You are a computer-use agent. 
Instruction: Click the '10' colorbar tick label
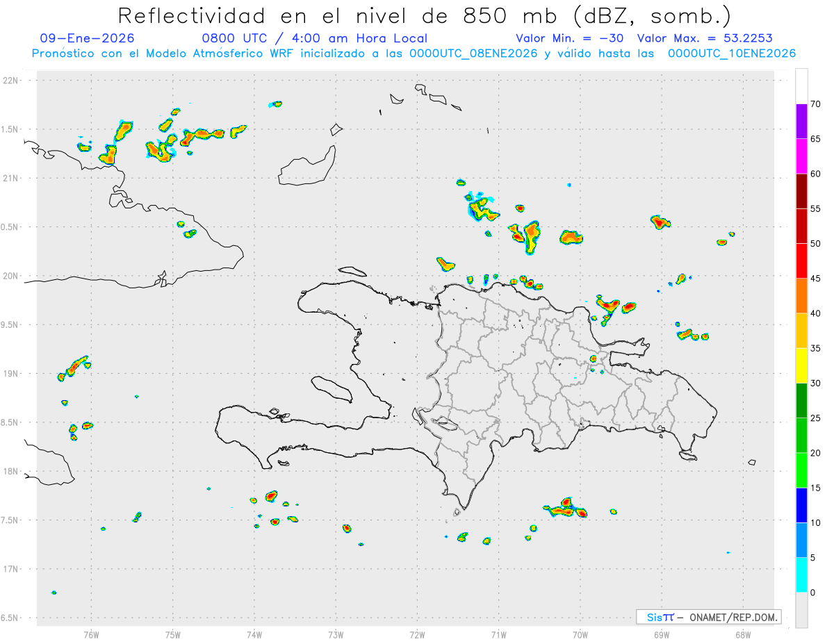point(815,522)
